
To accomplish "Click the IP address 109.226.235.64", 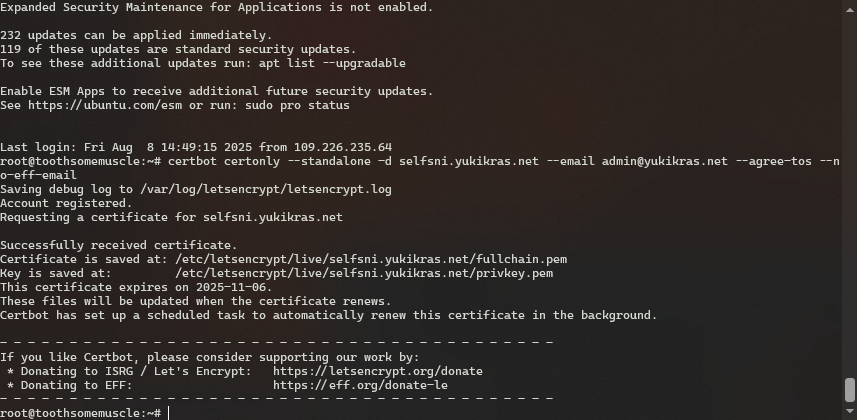I will coord(343,147).
